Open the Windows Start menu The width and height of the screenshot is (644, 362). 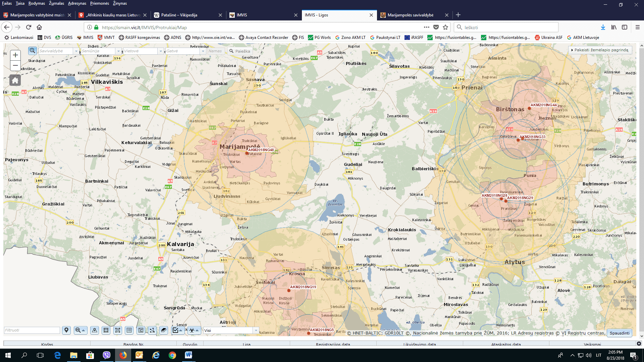[8, 355]
